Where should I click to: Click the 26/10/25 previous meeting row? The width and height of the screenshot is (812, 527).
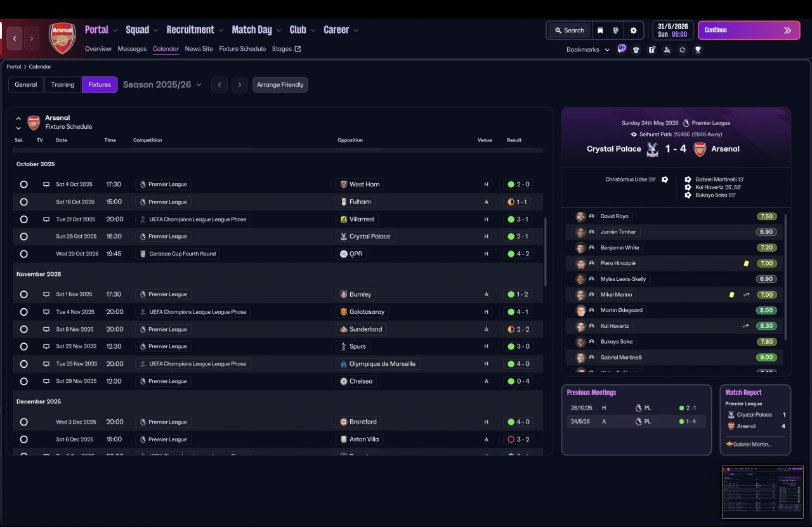(x=636, y=408)
